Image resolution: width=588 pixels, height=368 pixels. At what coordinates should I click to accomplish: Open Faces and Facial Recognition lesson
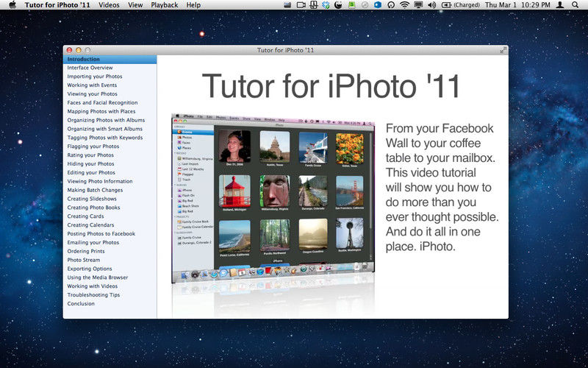pos(102,103)
